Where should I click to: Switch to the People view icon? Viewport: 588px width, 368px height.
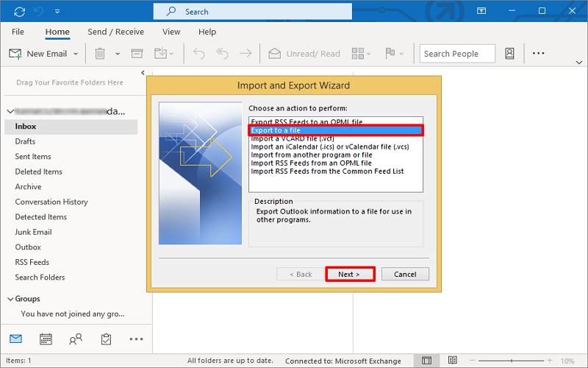(x=76, y=339)
